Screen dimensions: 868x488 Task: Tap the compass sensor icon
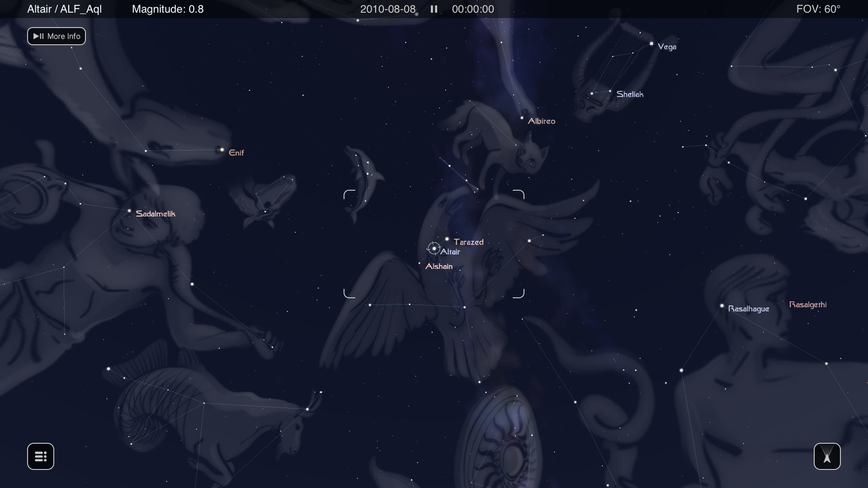click(x=827, y=456)
